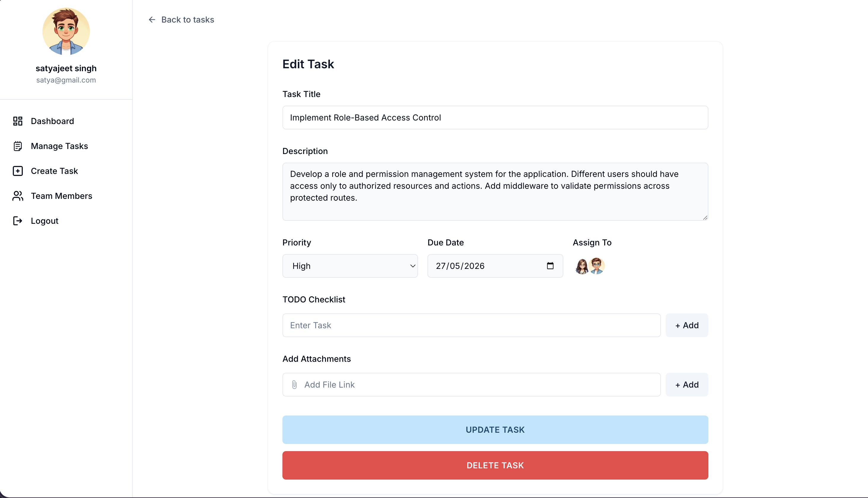Click the Logout arrow icon

tap(18, 221)
